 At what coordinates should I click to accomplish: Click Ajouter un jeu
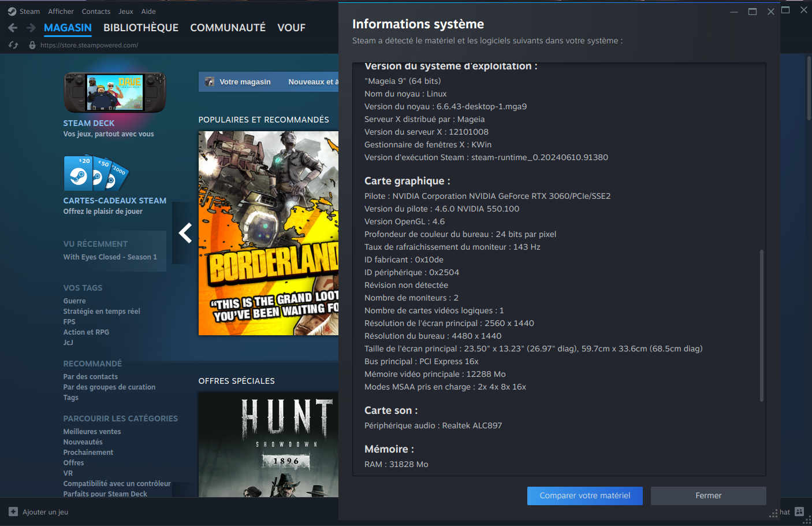(45, 512)
